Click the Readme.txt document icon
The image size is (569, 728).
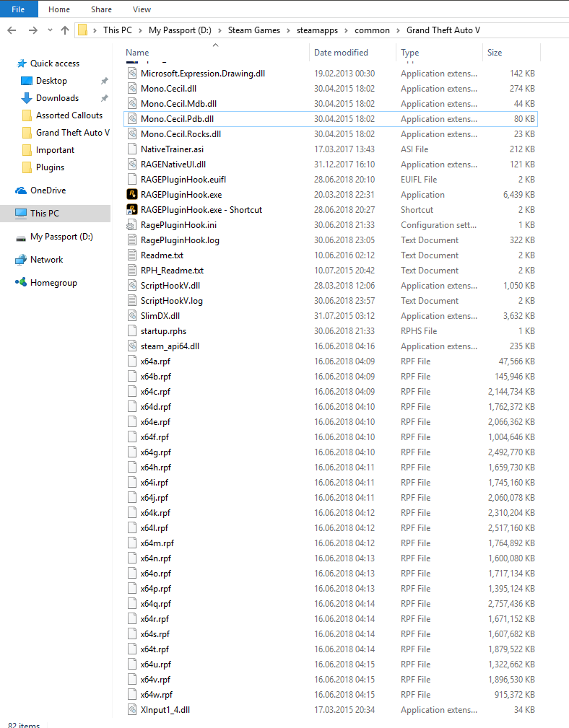132,255
